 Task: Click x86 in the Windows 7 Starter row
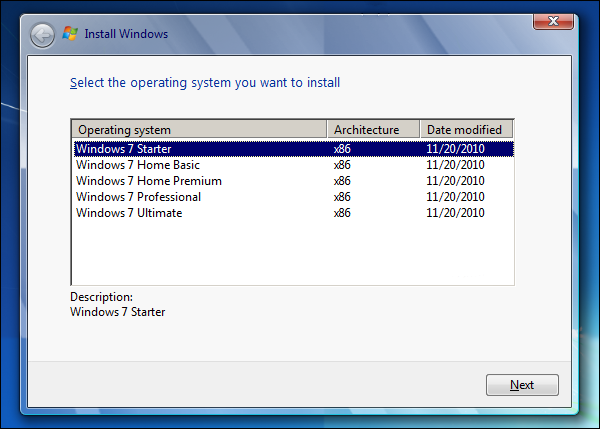click(x=342, y=148)
